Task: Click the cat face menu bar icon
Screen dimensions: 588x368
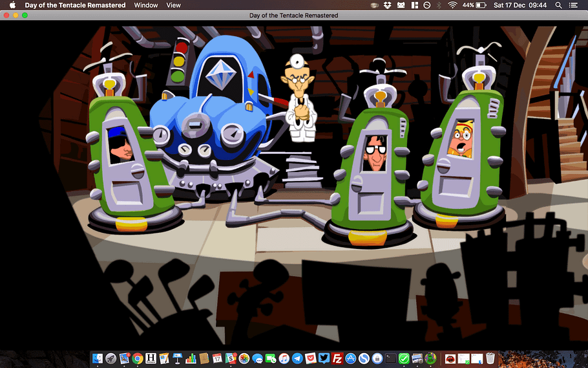Action: point(401,5)
